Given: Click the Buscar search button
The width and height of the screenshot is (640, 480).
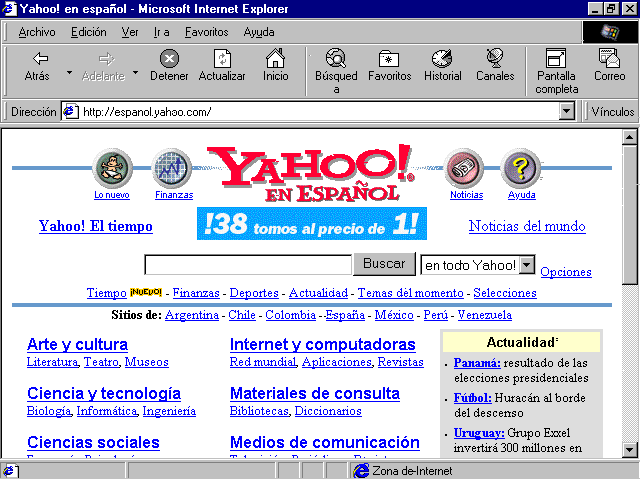Looking at the screenshot, I should pos(384,264).
